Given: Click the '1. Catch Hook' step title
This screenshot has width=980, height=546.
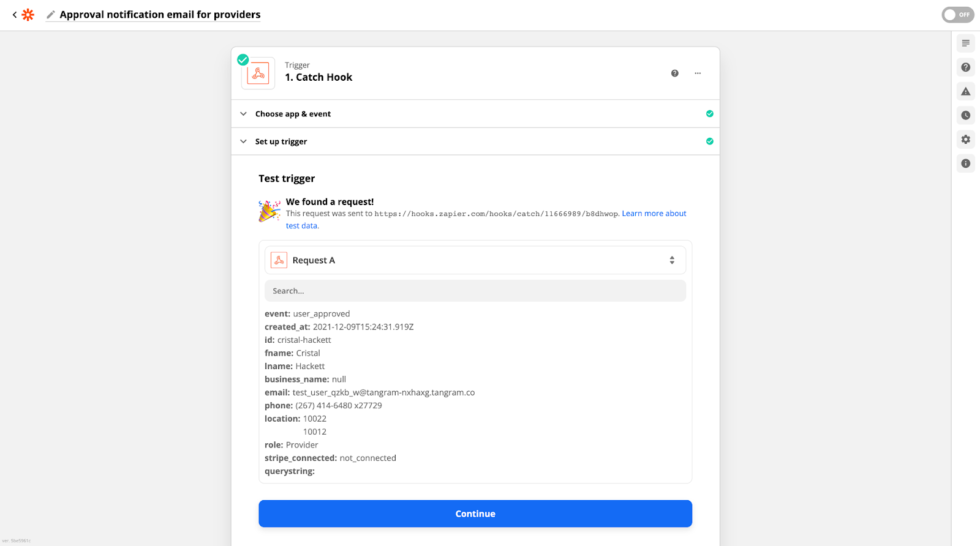Looking at the screenshot, I should pyautogui.click(x=318, y=77).
